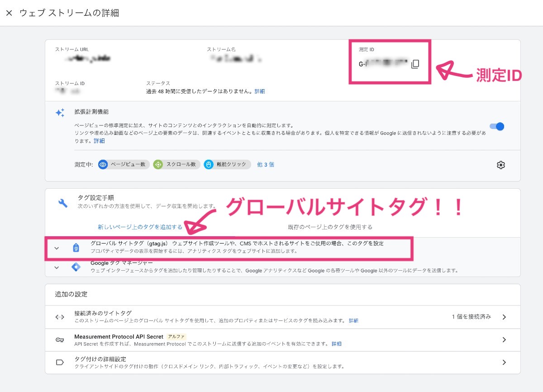Open タグ付けの詳細設定 row chevron
543x392 pixels.
[504, 362]
